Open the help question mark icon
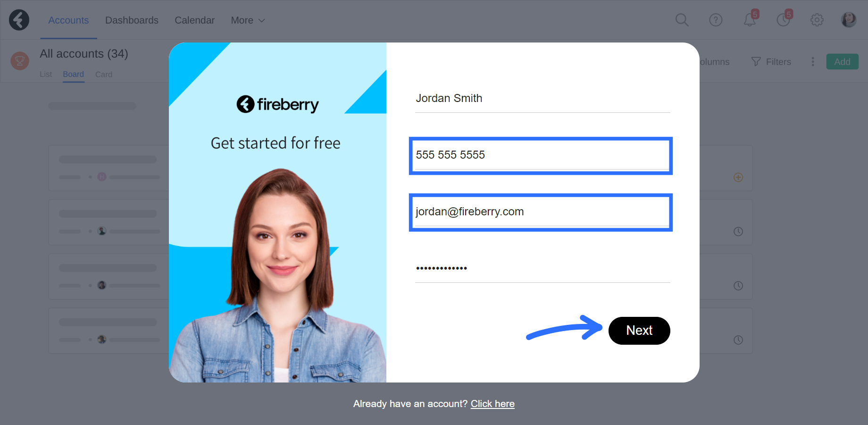The width and height of the screenshot is (868, 425). pos(716,20)
